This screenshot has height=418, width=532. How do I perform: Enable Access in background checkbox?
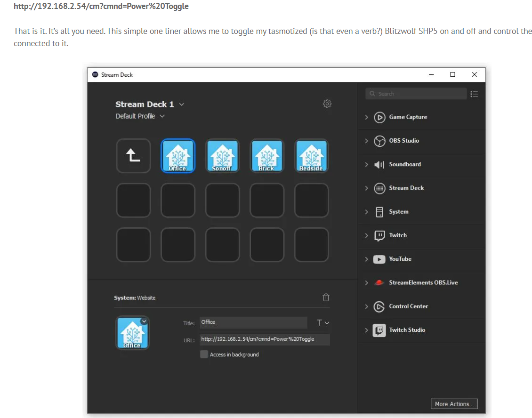pos(204,354)
